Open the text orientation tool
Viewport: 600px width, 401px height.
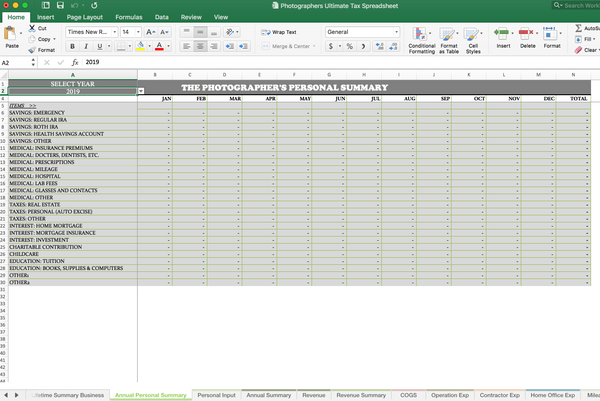[x=232, y=32]
